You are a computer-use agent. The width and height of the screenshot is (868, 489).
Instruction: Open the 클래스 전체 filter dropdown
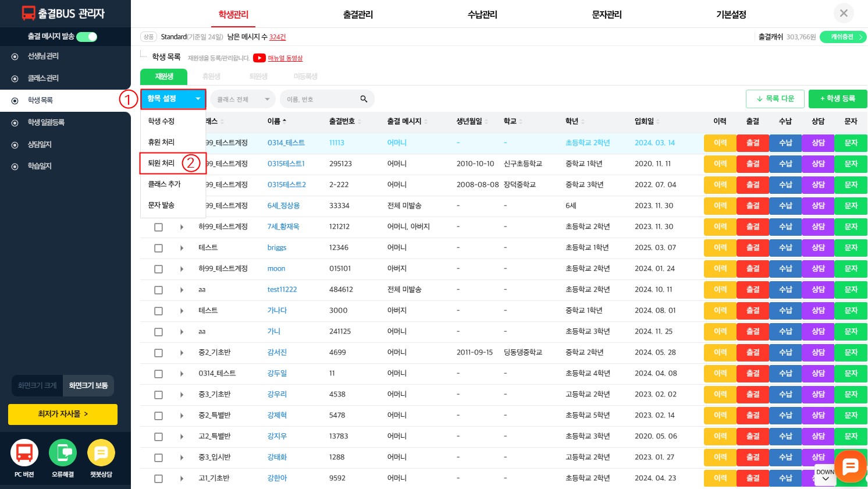(243, 99)
